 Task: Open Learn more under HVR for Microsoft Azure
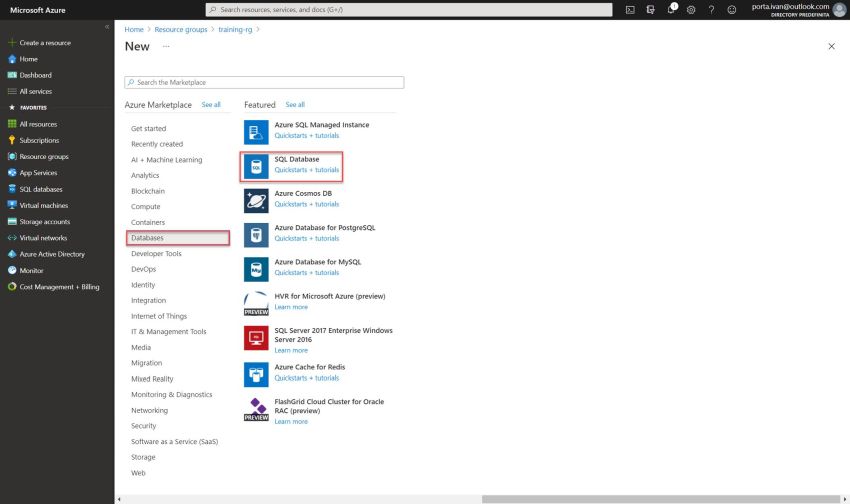(x=291, y=307)
